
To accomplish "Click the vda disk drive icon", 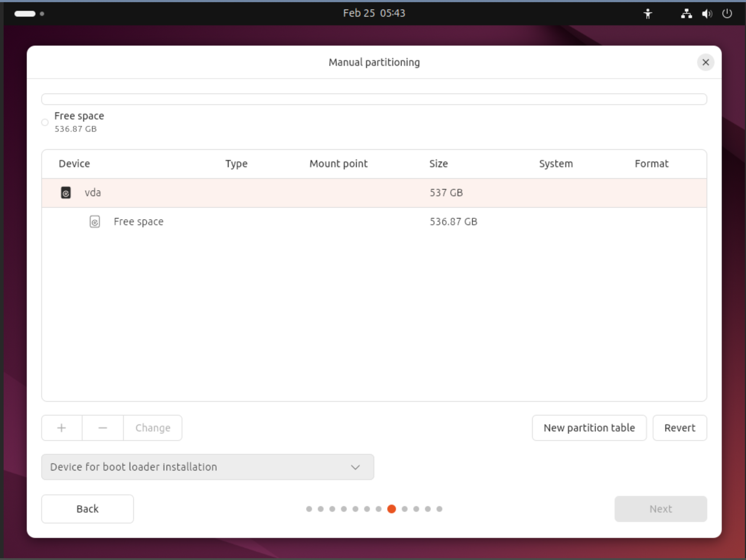I will pyautogui.click(x=66, y=193).
